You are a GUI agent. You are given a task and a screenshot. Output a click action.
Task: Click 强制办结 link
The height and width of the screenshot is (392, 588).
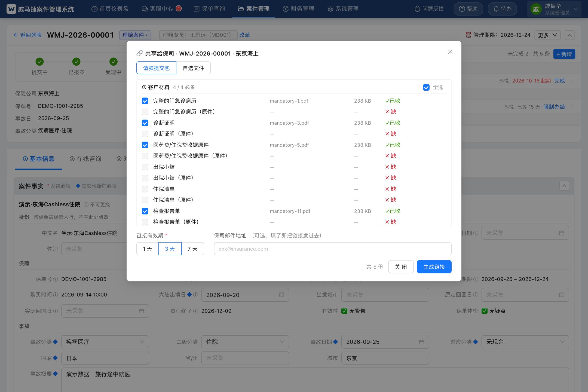click(554, 107)
